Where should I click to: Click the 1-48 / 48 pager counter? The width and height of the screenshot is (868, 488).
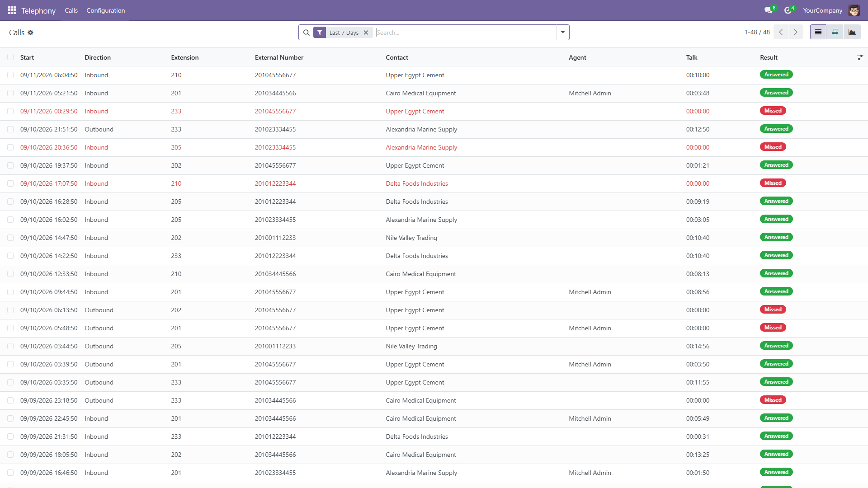[x=757, y=32]
